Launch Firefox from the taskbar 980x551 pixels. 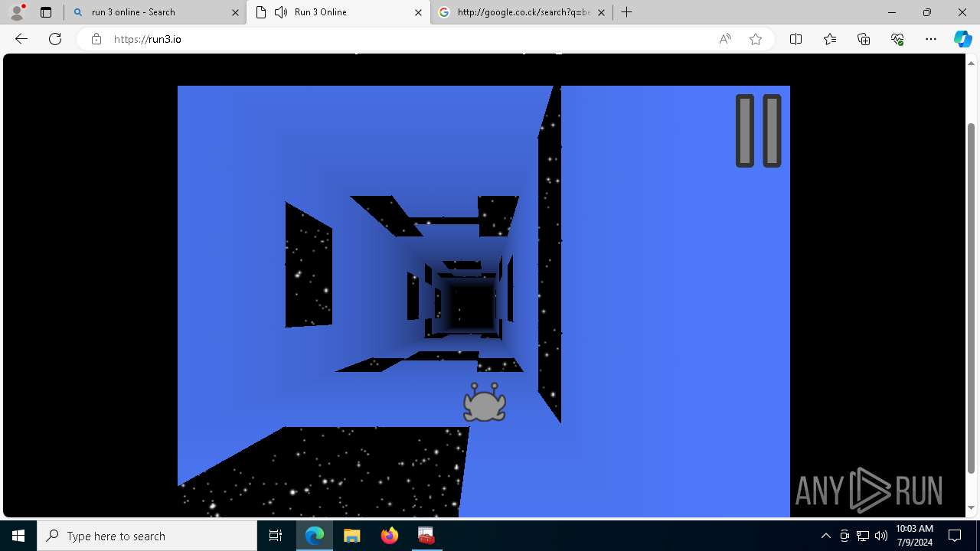(x=389, y=536)
